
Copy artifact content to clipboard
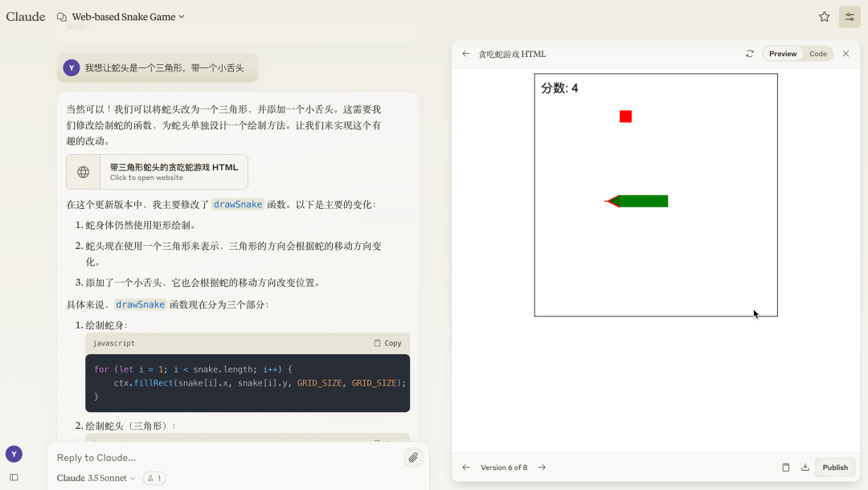(x=786, y=467)
